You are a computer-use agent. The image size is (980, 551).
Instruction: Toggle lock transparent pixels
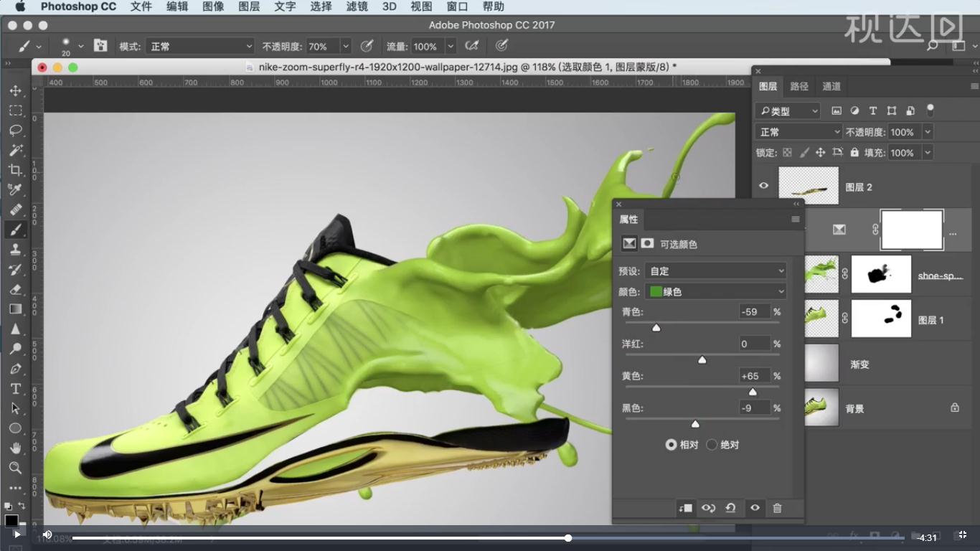point(787,153)
